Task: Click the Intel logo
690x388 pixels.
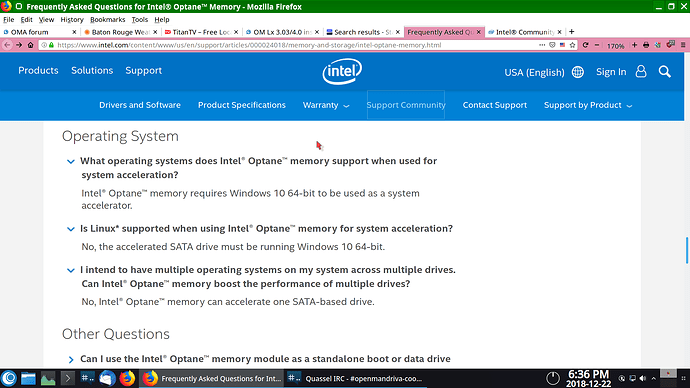Action: [342, 71]
